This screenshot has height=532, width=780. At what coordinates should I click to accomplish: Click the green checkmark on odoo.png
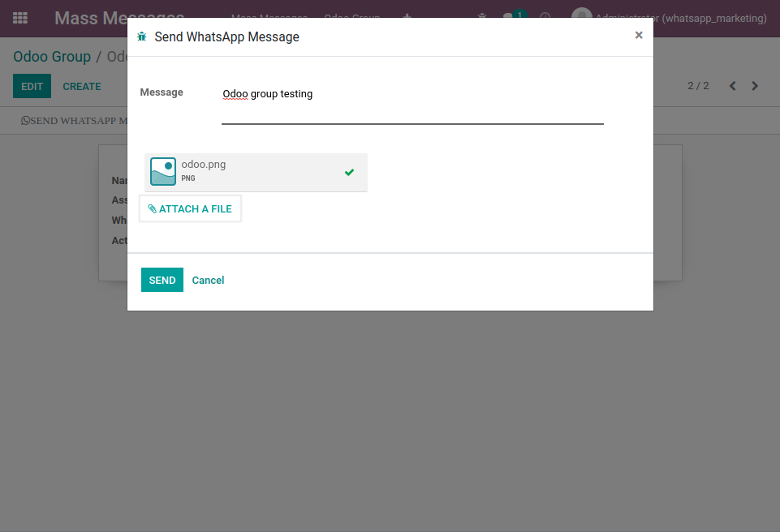349,172
